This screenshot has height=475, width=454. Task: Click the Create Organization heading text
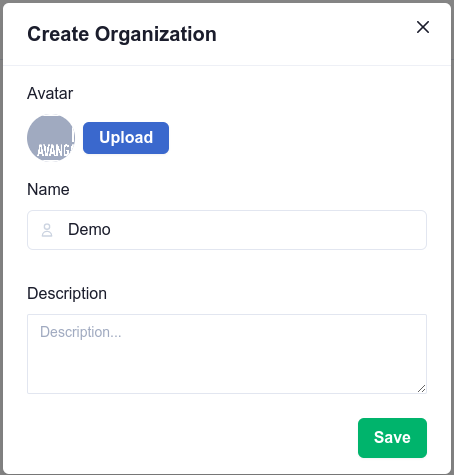coord(122,34)
